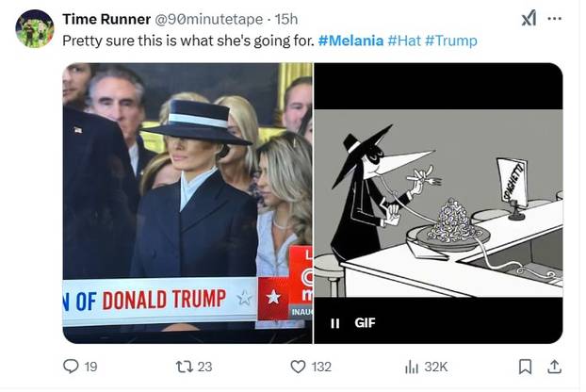This screenshot has height=392, width=586.
Task: Open the three-dot more options menu
Action: point(555,19)
